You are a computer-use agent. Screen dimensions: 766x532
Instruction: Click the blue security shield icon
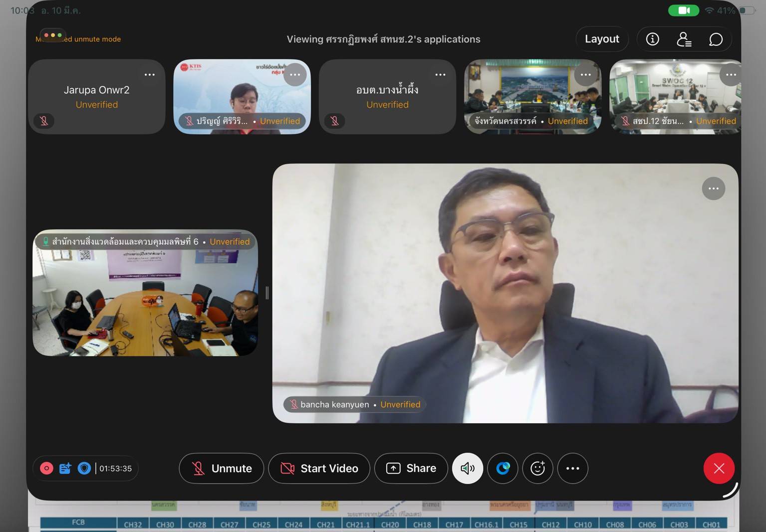coord(84,468)
